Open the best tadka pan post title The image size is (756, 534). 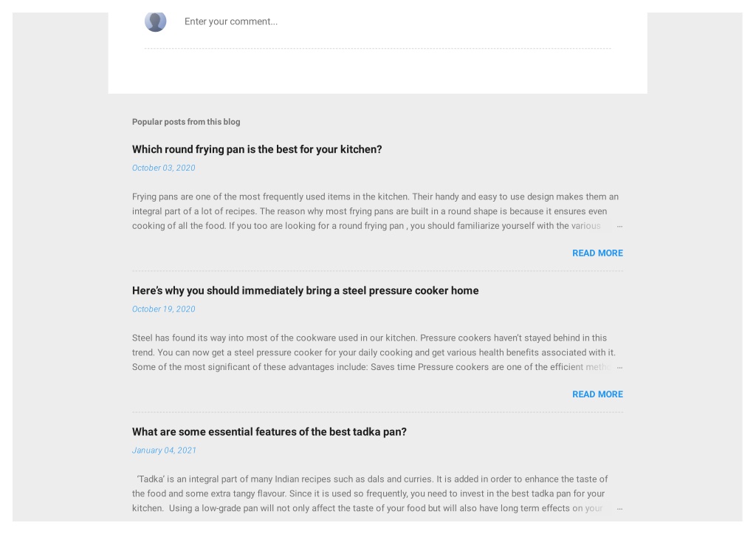point(269,432)
